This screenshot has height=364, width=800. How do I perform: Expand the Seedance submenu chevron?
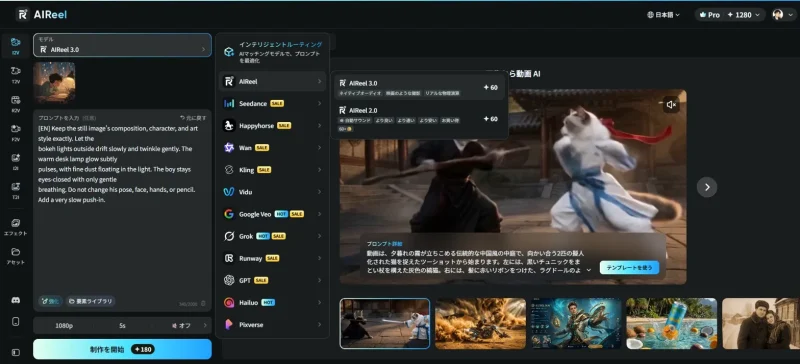tap(319, 104)
